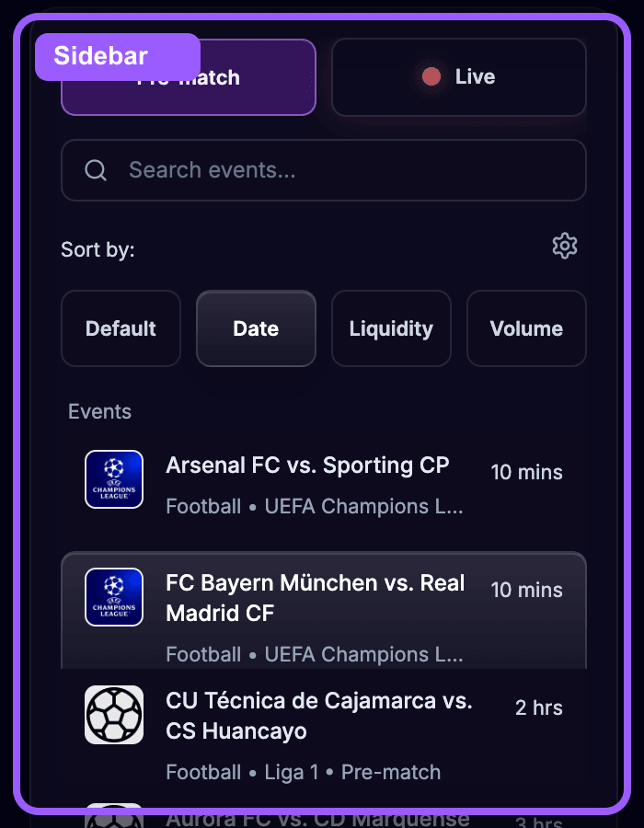644x828 pixels.
Task: Select the FC Bayern vs. Real Madrid event
Action: [322, 607]
